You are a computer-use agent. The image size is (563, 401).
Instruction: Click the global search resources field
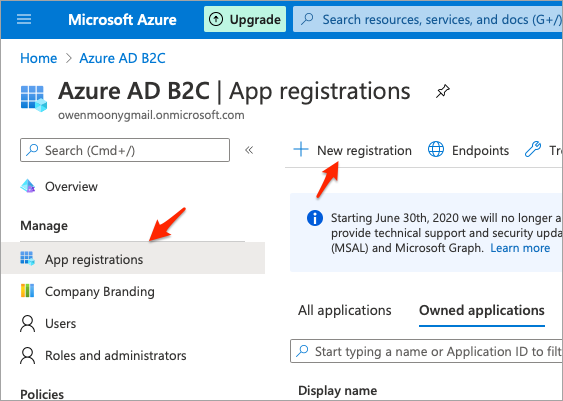(x=428, y=19)
